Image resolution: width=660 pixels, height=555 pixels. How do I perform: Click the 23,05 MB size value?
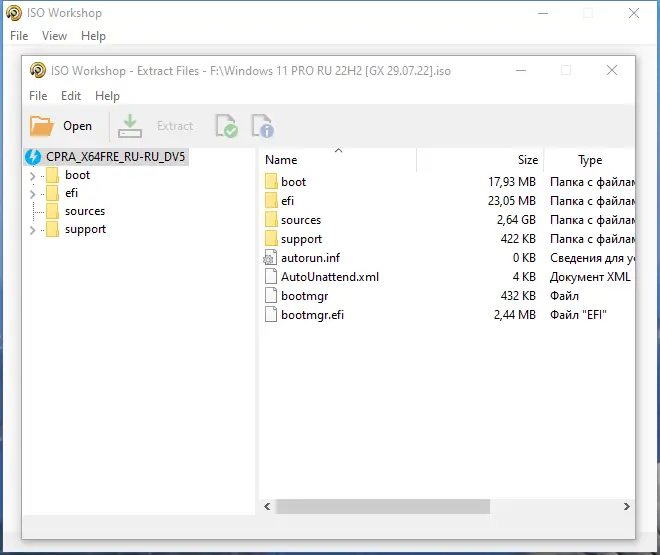512,201
